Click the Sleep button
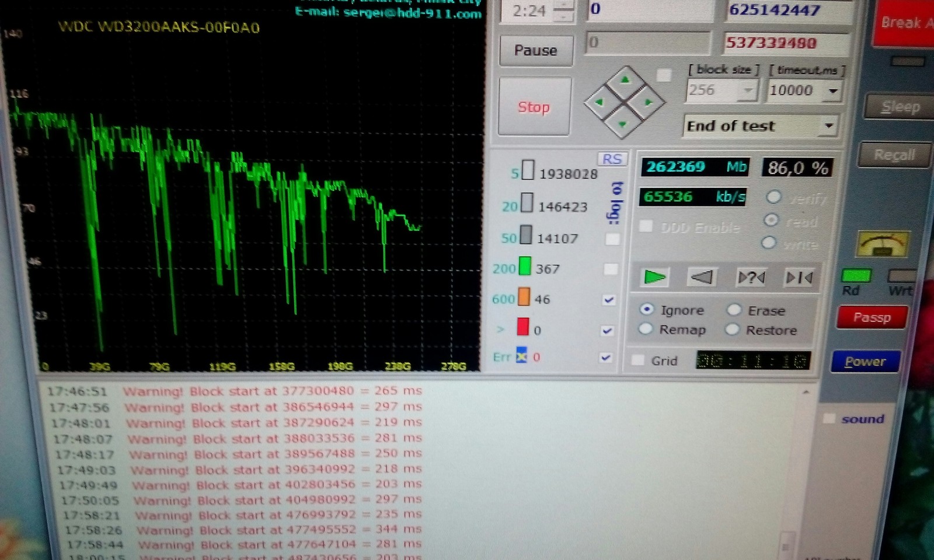Viewport: 934px width, 560px height. (900, 107)
